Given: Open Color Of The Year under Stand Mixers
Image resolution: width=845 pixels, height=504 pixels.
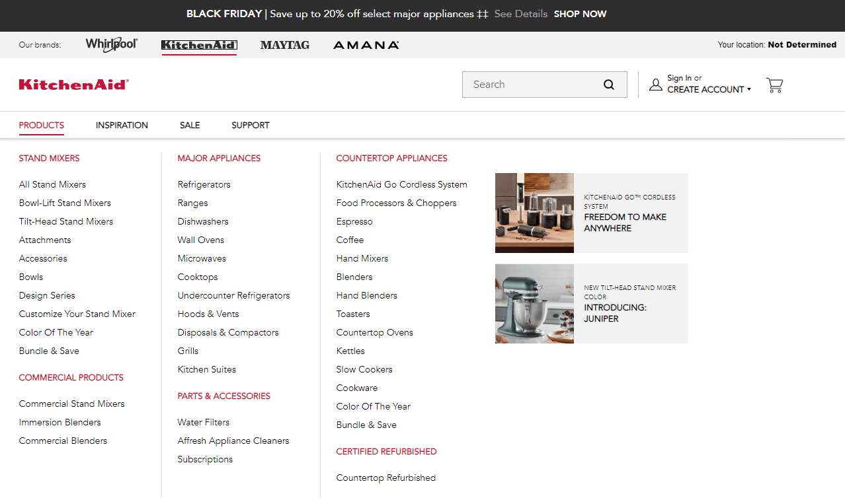Looking at the screenshot, I should (x=56, y=332).
